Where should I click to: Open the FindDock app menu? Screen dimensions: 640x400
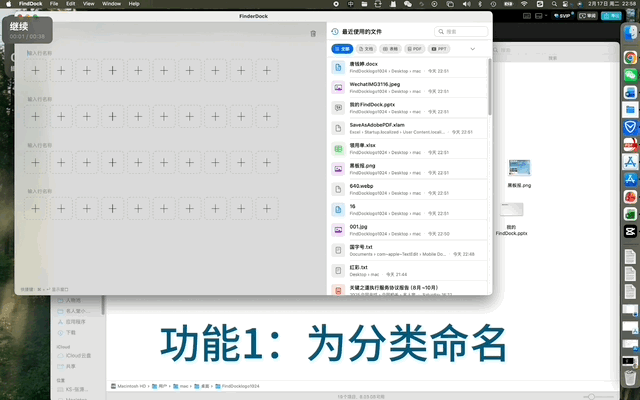tap(30, 4)
